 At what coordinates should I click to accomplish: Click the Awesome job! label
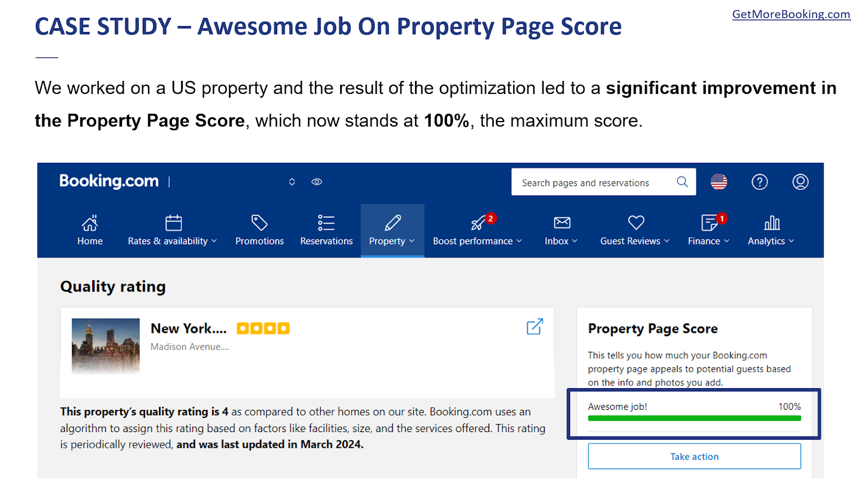pos(617,407)
